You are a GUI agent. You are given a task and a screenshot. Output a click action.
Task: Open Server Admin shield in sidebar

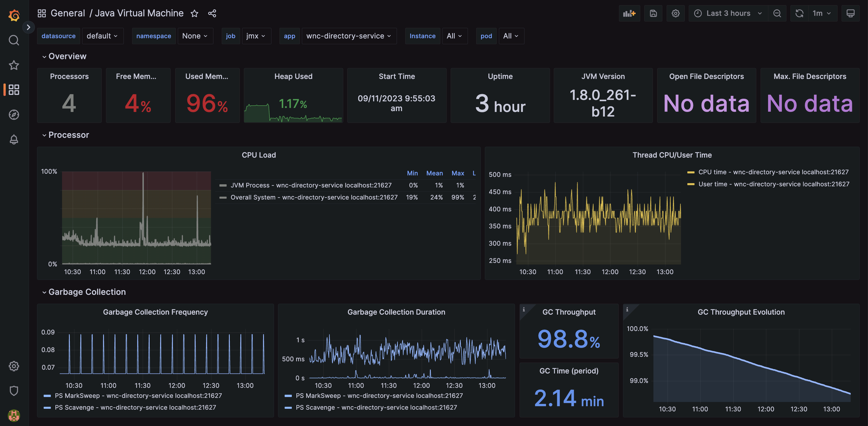(14, 391)
